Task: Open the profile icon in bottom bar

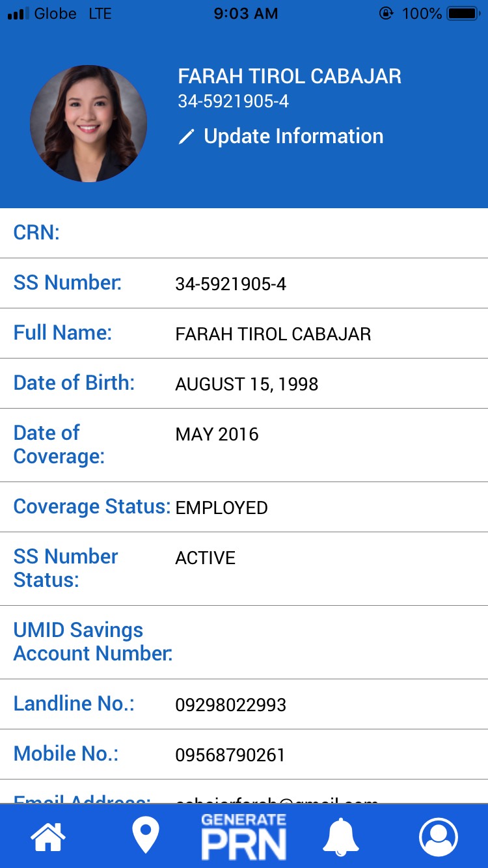Action: pos(439,836)
